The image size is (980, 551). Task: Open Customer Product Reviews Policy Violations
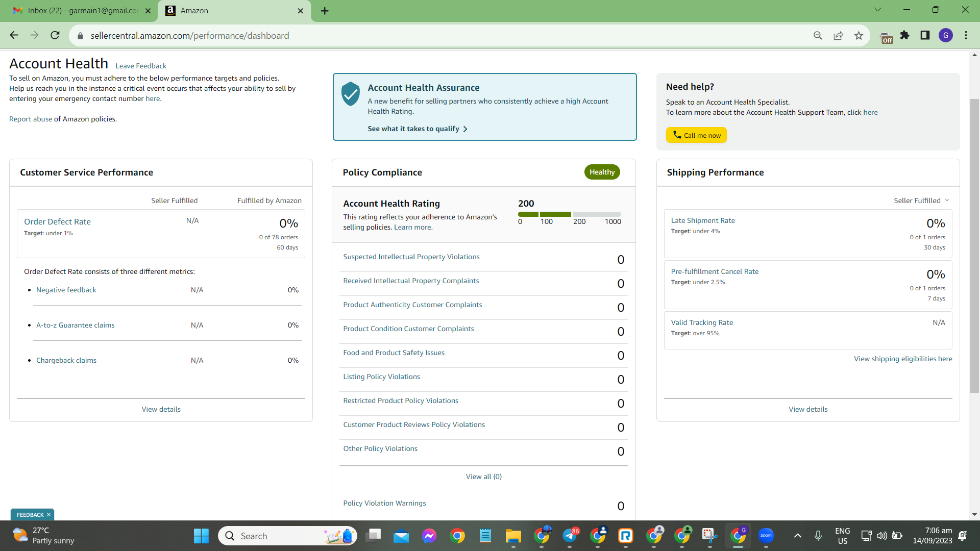pyautogui.click(x=414, y=424)
